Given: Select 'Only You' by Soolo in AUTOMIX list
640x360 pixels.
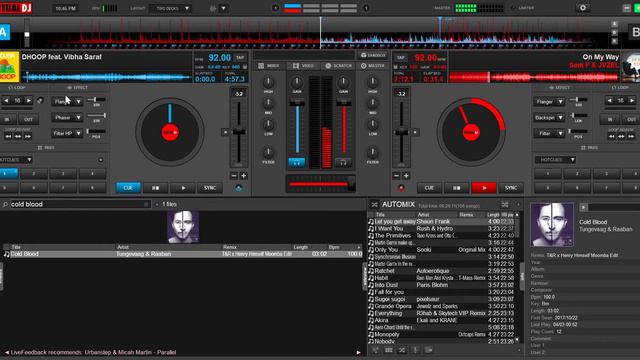Looking at the screenshot, I should click(x=442, y=250).
